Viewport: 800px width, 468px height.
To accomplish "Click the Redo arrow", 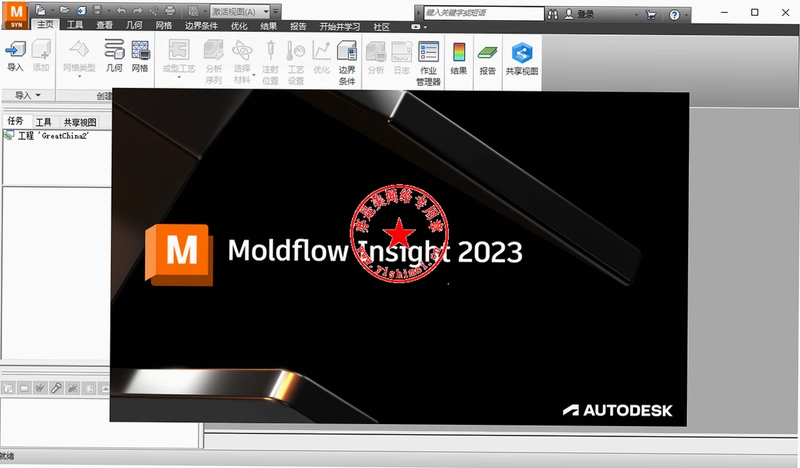I will pyautogui.click(x=138, y=10).
